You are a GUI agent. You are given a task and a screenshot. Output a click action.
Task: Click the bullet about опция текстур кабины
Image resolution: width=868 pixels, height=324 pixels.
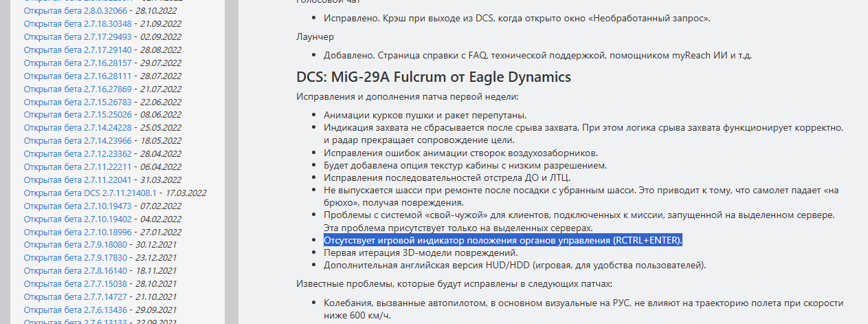tap(465, 165)
